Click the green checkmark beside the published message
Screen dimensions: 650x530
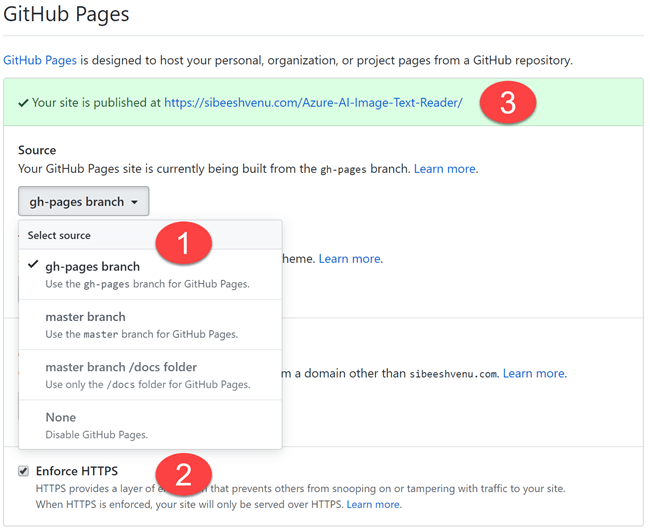(23, 103)
